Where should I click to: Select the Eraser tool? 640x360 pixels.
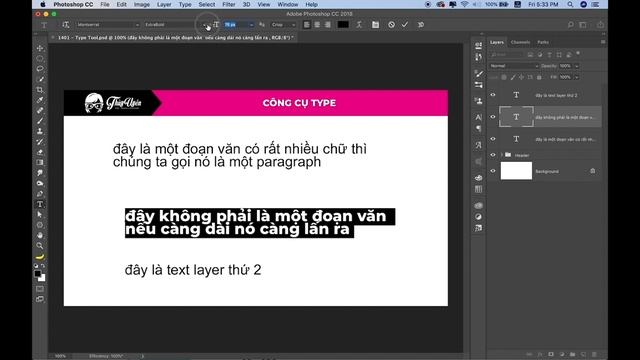point(40,152)
